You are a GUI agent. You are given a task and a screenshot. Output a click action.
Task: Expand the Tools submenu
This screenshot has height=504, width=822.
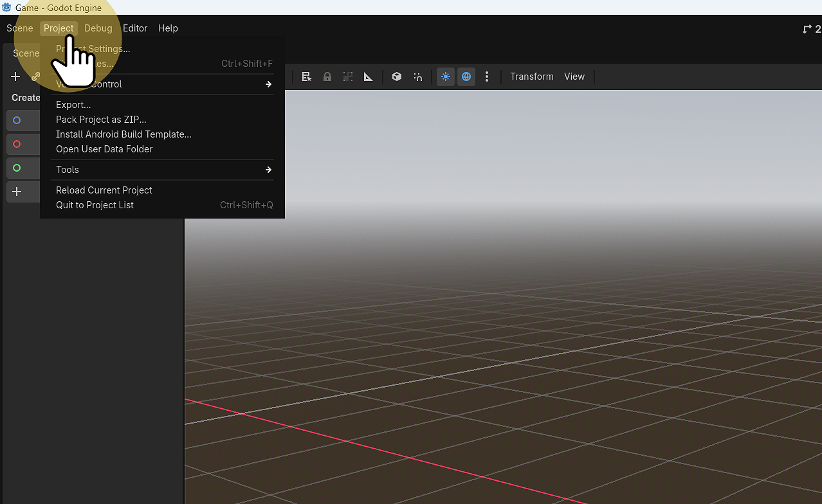[x=68, y=169]
